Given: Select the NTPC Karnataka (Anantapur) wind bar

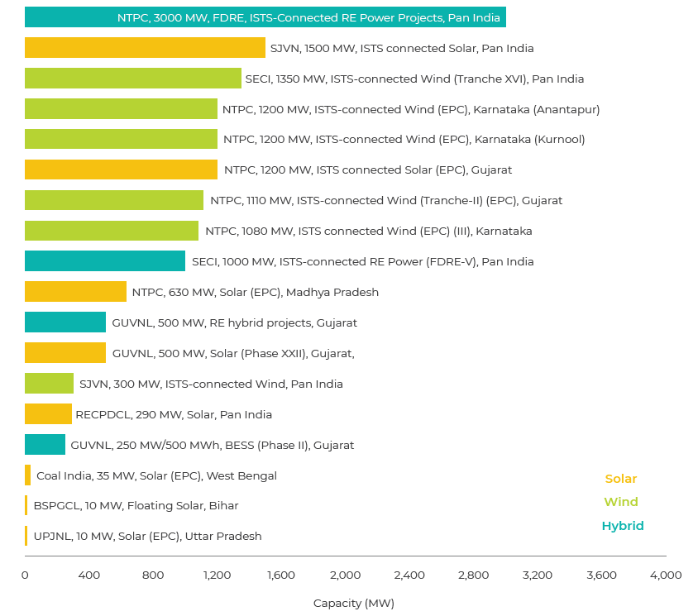Looking at the screenshot, I should click(x=121, y=109).
